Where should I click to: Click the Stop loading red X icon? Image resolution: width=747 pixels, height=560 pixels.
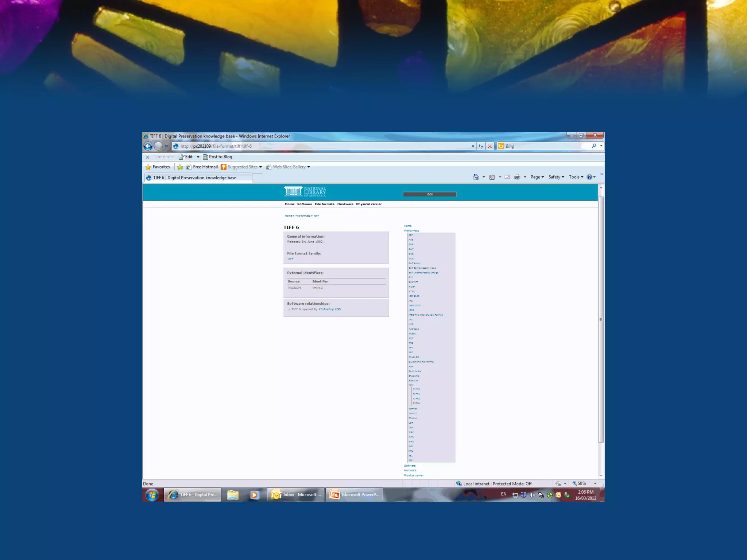point(490,146)
